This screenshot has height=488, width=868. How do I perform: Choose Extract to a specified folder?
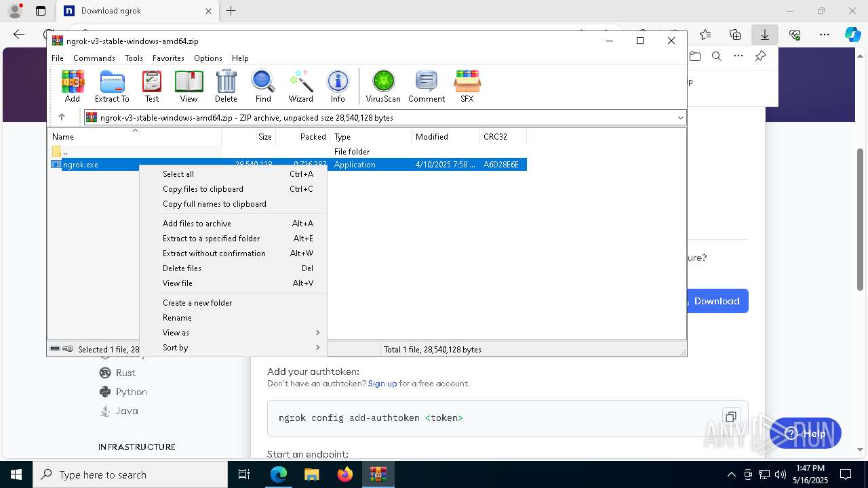[233, 238]
